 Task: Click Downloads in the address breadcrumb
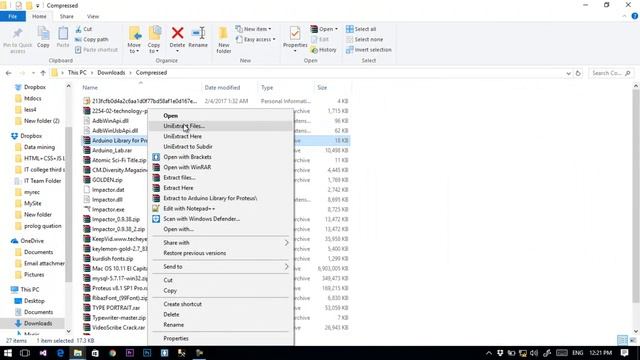(x=111, y=73)
